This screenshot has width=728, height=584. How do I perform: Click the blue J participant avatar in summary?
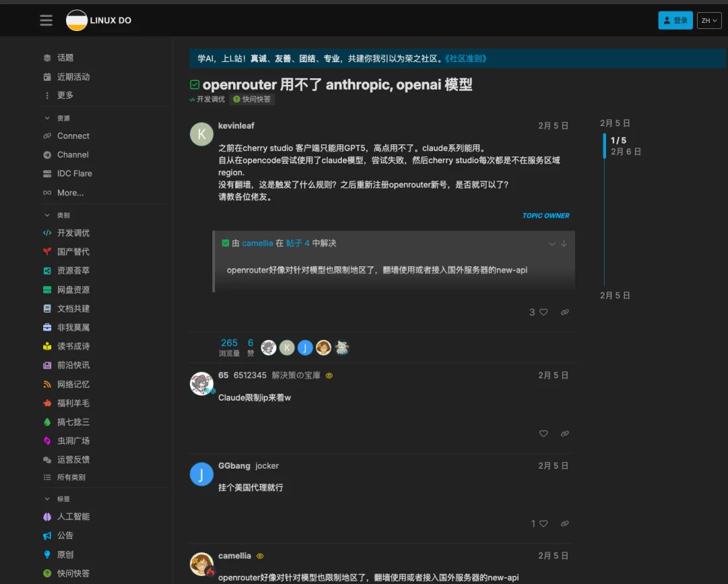(305, 347)
